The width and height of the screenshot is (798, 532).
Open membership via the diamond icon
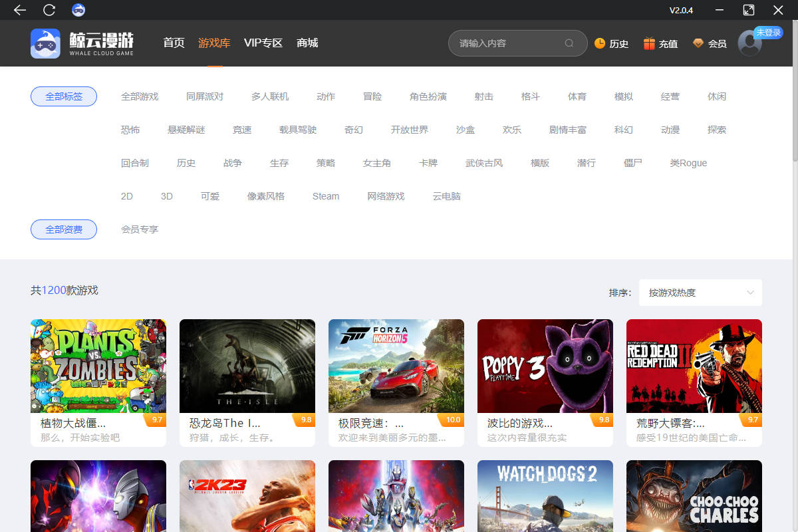click(698, 43)
